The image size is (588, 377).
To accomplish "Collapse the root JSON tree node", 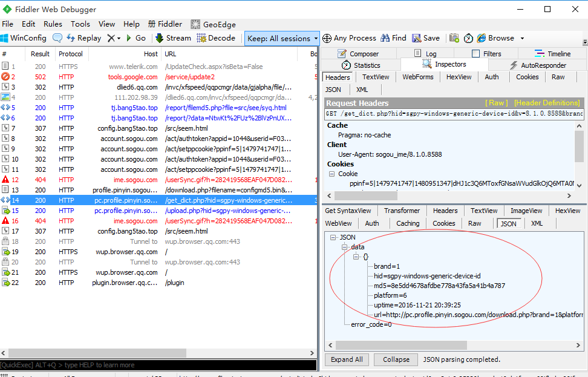I will (333, 238).
